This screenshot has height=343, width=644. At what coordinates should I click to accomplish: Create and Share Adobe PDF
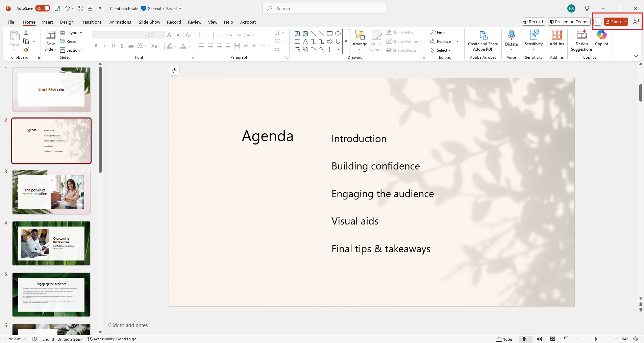pos(483,40)
